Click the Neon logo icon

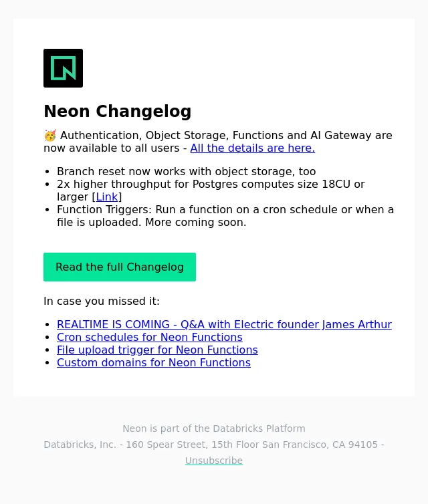coord(63,68)
